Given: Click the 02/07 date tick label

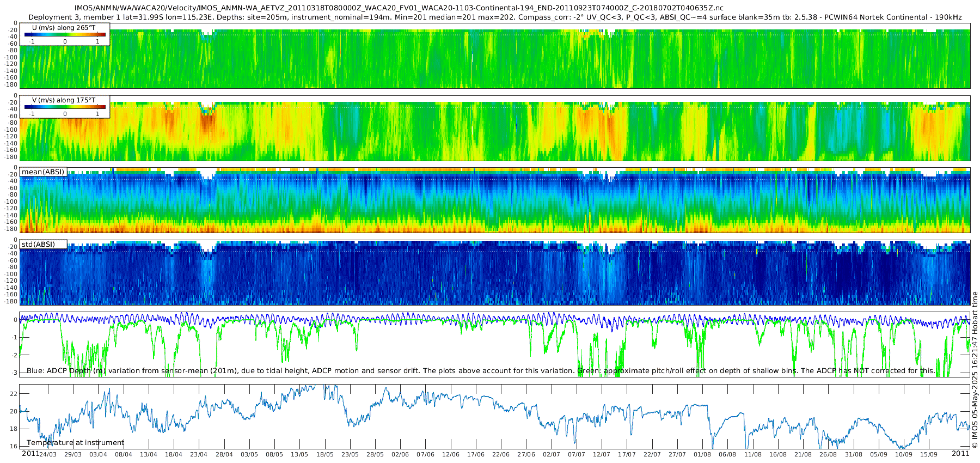Looking at the screenshot, I should coord(551,454).
